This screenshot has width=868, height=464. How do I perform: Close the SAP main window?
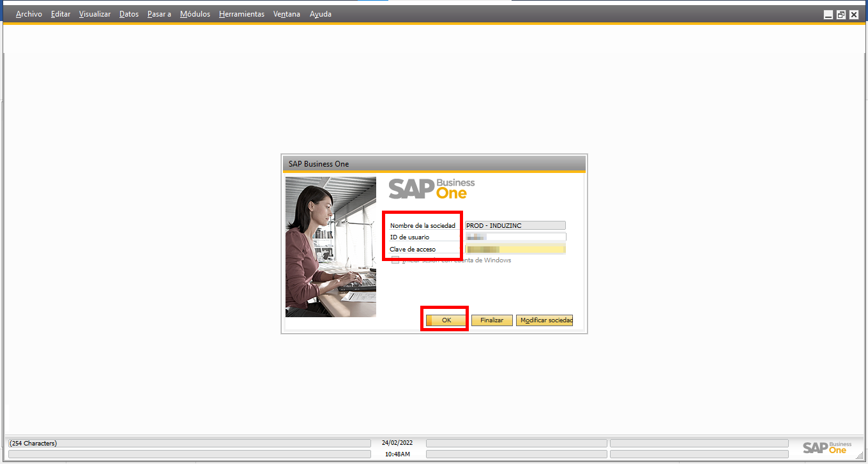point(854,15)
